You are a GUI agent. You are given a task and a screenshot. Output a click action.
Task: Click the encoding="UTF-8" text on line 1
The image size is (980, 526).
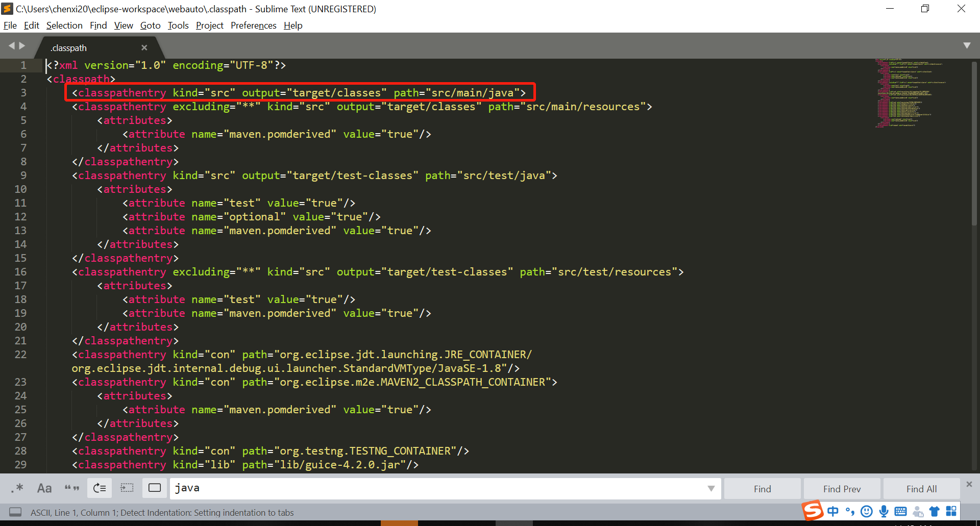[x=223, y=65]
